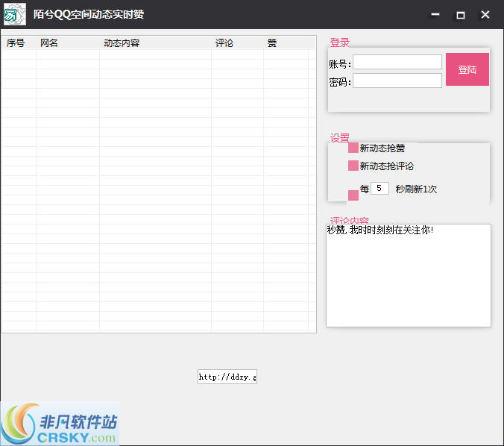Toggle the refresh interval checkbox beside 每
The image size is (504, 446).
click(x=353, y=195)
